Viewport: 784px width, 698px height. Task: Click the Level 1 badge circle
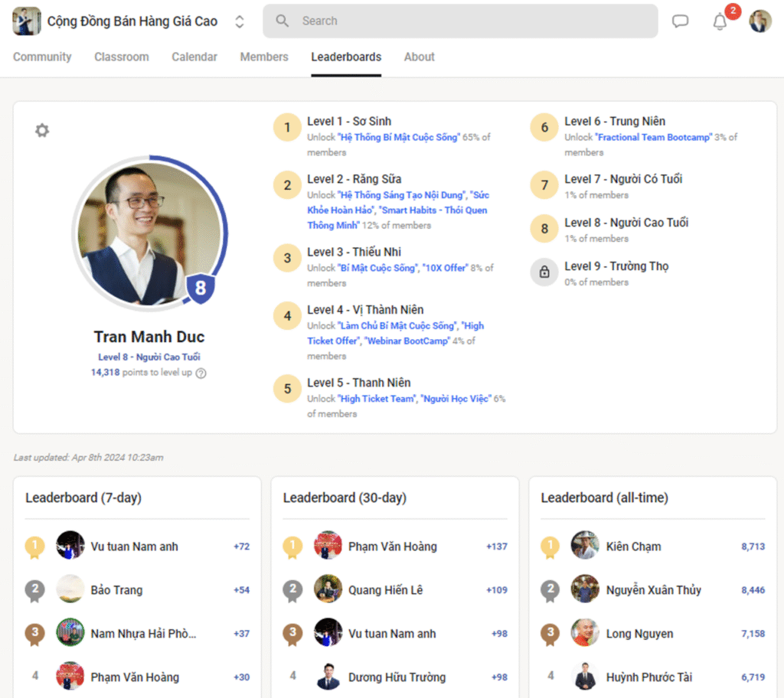(x=288, y=128)
